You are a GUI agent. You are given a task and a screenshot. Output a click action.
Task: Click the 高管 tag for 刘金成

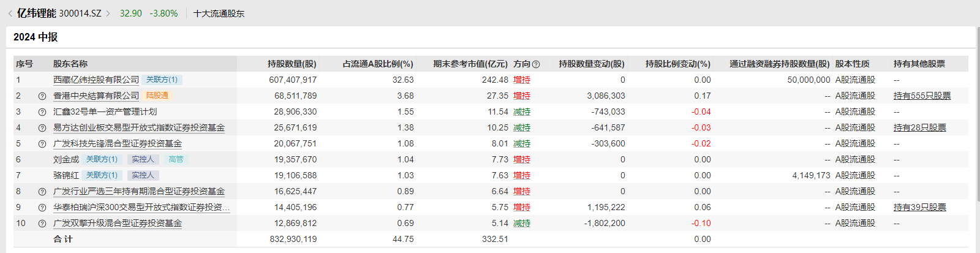[x=176, y=159]
